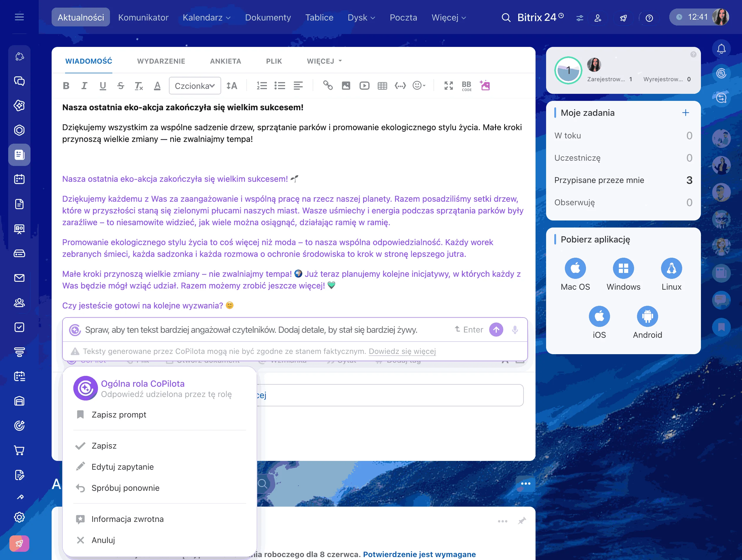Open the Dowiedz się więcej link
The height and width of the screenshot is (560, 742).
pyautogui.click(x=402, y=351)
